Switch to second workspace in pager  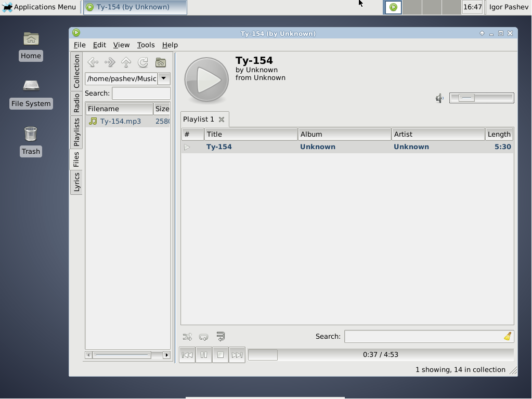pyautogui.click(x=412, y=7)
